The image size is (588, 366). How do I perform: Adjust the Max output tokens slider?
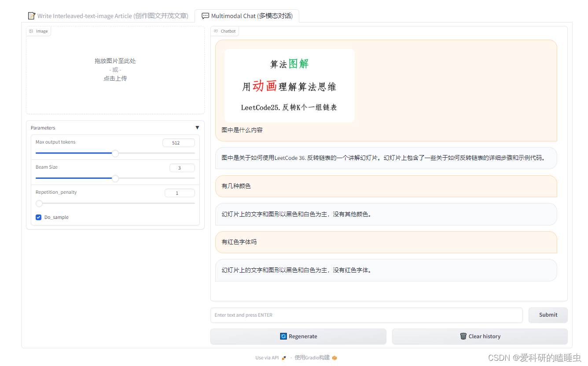point(115,153)
